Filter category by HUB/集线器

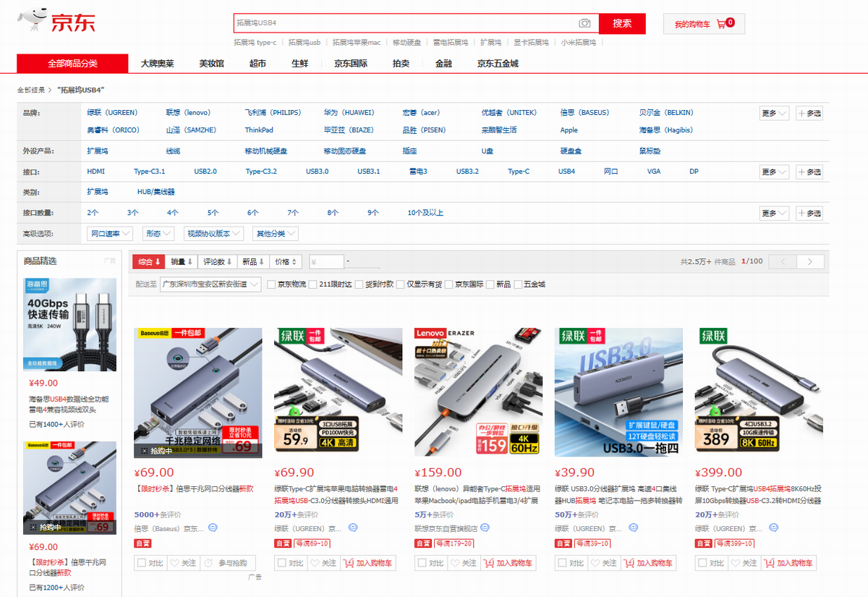click(x=156, y=192)
